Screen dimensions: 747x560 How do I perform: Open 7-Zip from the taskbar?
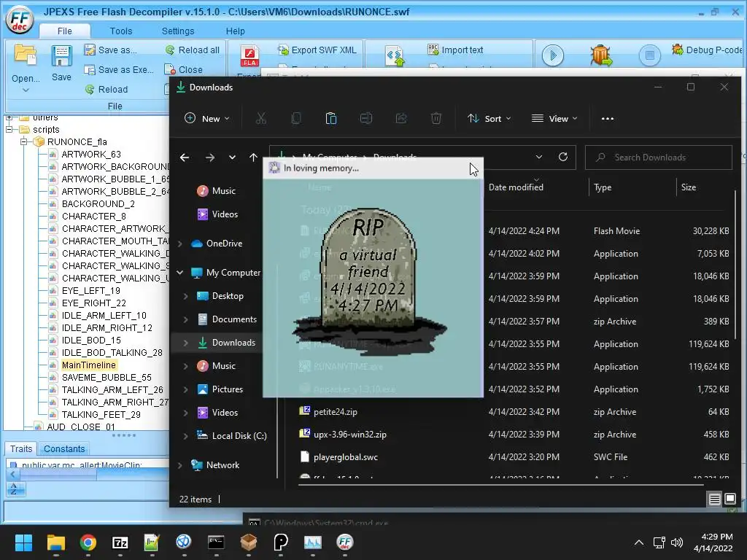pos(120,542)
